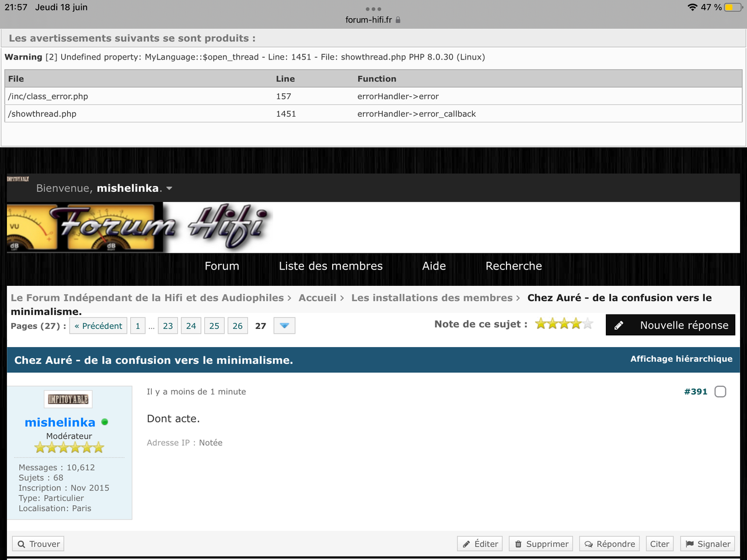
Task: Go to page 24
Action: pyautogui.click(x=191, y=325)
